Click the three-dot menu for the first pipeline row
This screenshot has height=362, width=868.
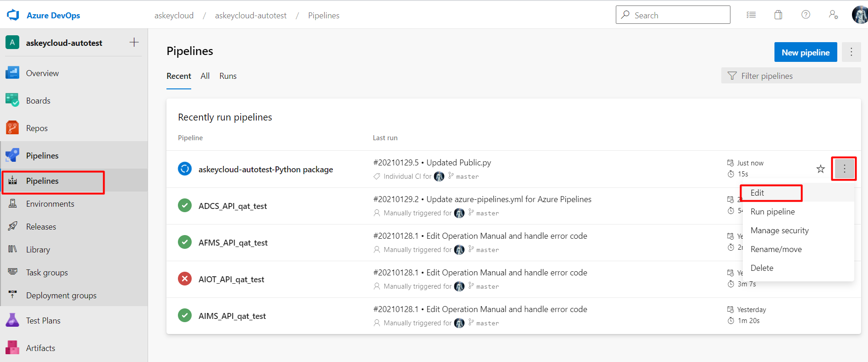[844, 169]
